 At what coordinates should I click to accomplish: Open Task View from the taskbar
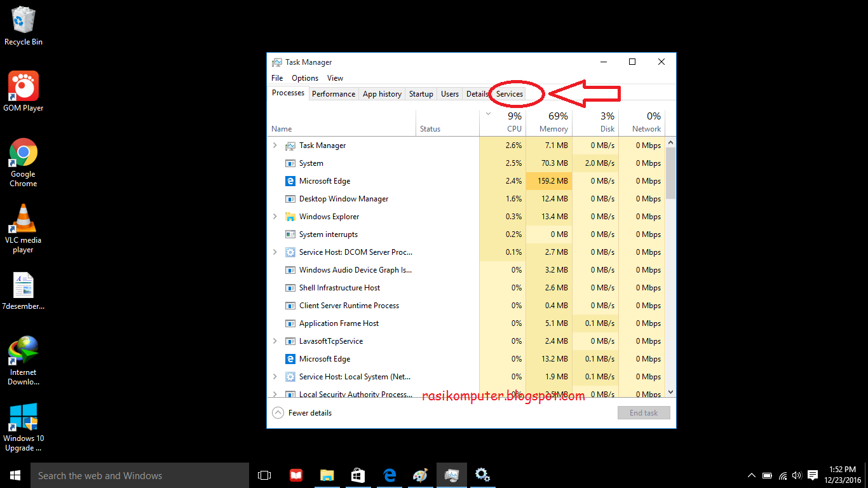click(x=264, y=475)
